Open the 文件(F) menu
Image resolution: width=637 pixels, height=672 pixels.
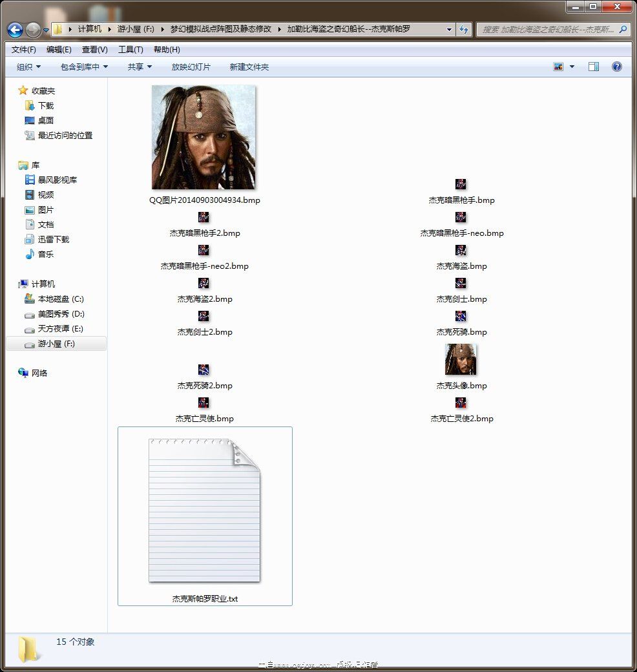24,50
